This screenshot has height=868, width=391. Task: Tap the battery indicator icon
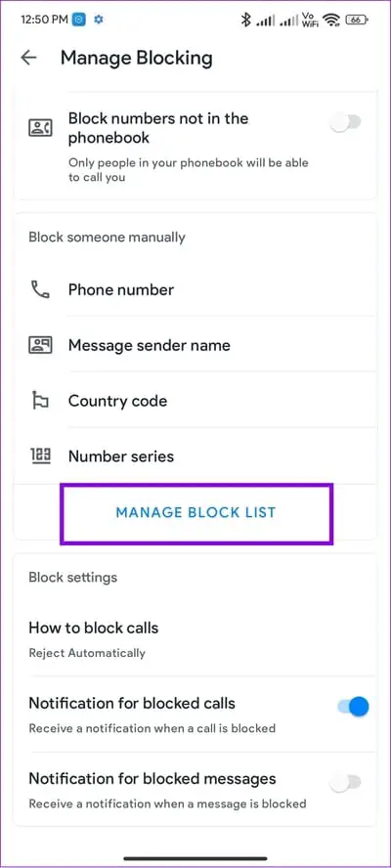click(357, 20)
